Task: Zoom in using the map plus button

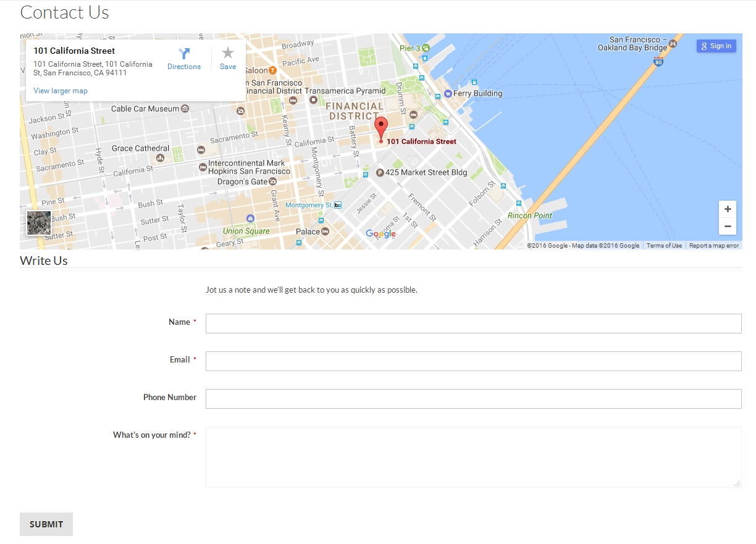Action: tap(728, 209)
